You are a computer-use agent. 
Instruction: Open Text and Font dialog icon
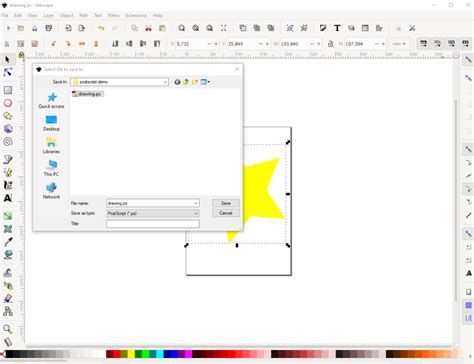[337, 28]
